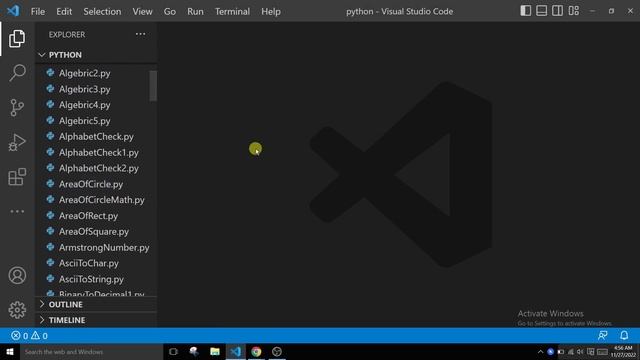
Task: Open the View menu
Action: pyautogui.click(x=142, y=11)
